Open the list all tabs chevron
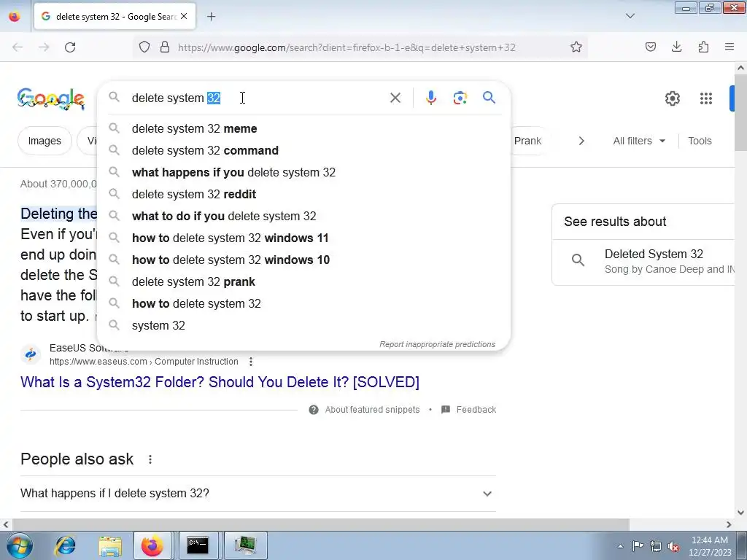The image size is (747, 560). (630, 16)
